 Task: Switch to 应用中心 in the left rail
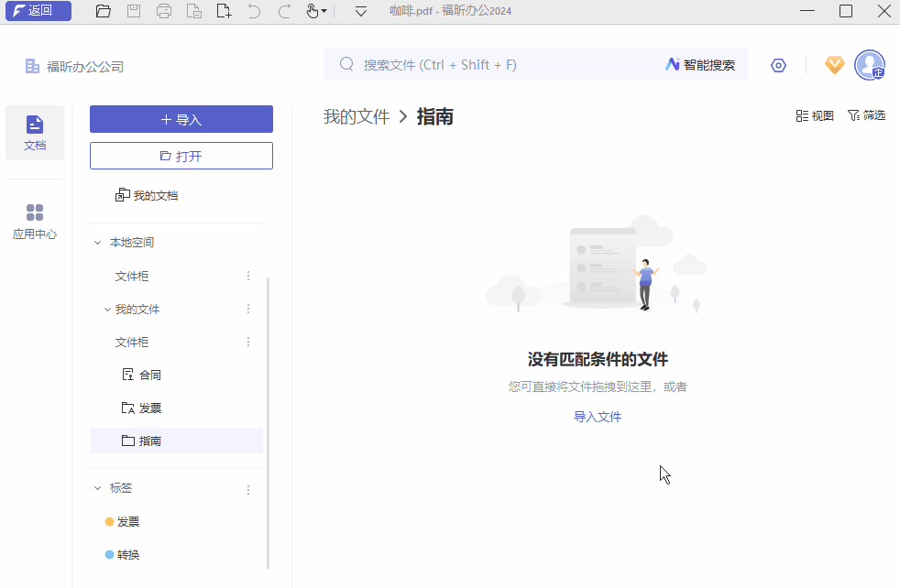point(35,220)
